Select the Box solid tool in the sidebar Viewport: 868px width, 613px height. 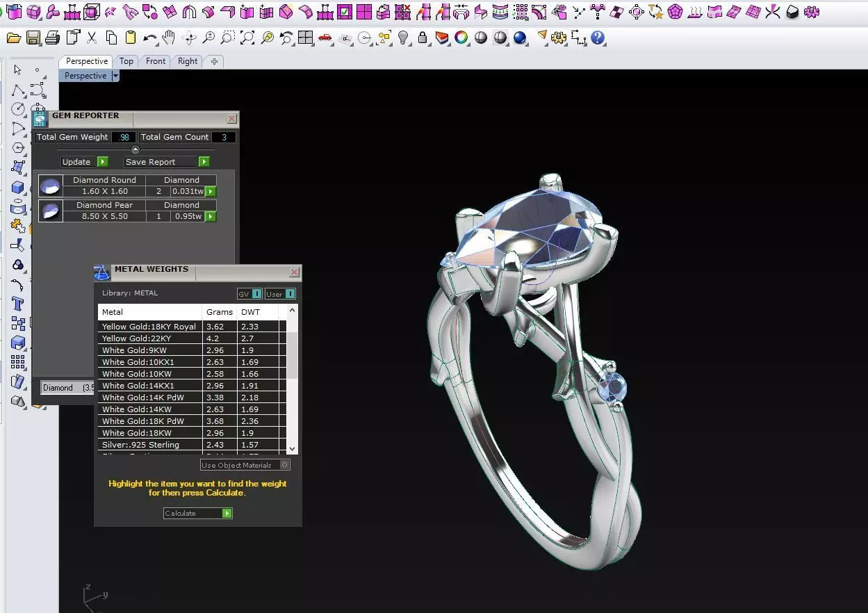point(18,187)
